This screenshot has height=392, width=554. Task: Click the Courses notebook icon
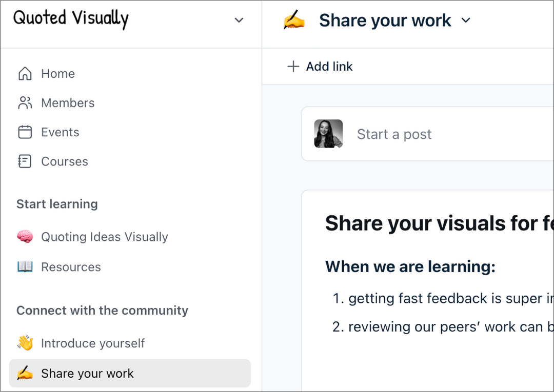click(24, 161)
